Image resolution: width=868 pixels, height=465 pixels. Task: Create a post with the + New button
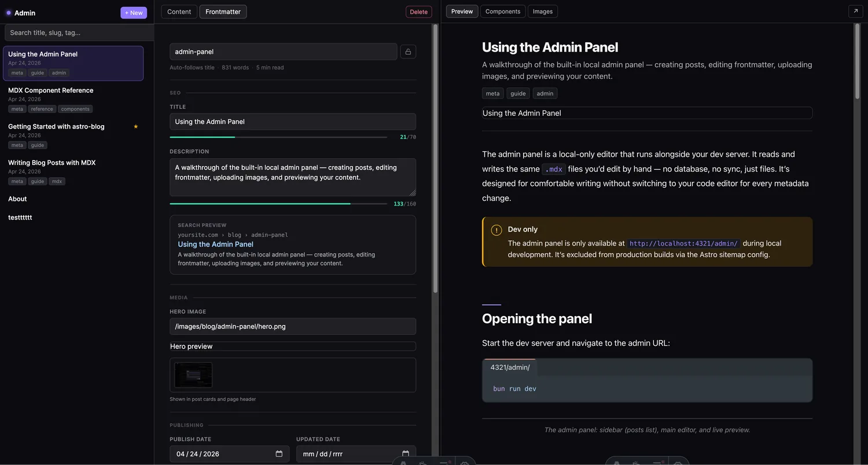[x=134, y=12]
